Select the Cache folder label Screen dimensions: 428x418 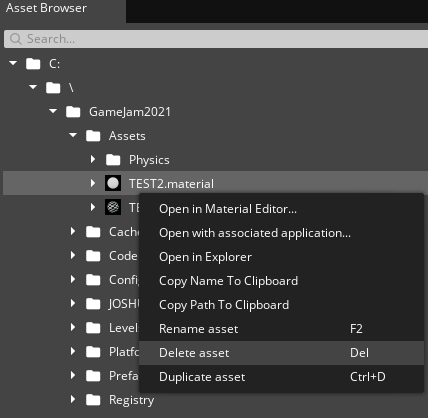(124, 232)
